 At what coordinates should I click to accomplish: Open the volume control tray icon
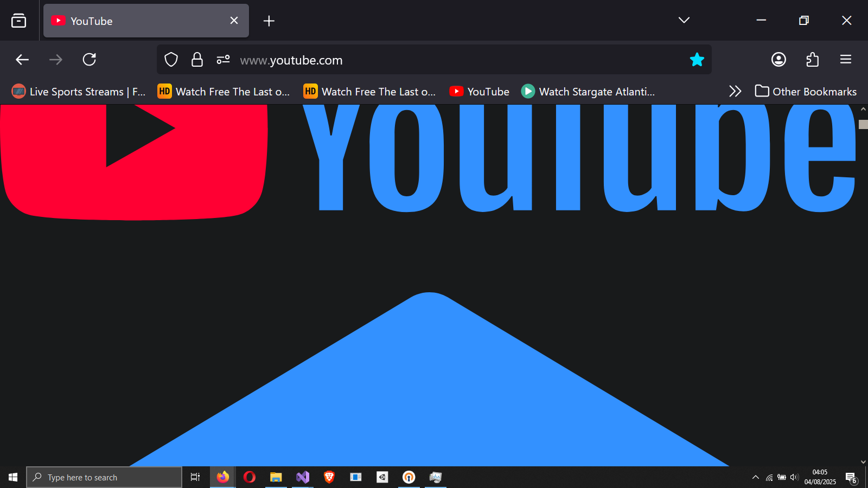(794, 477)
